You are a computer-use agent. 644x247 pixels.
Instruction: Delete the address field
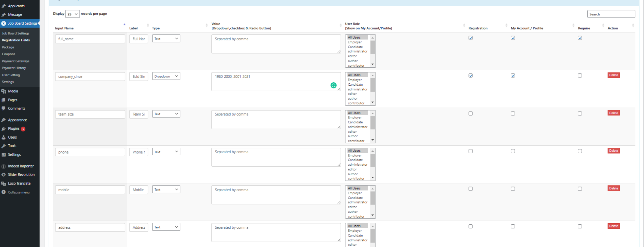click(x=614, y=226)
